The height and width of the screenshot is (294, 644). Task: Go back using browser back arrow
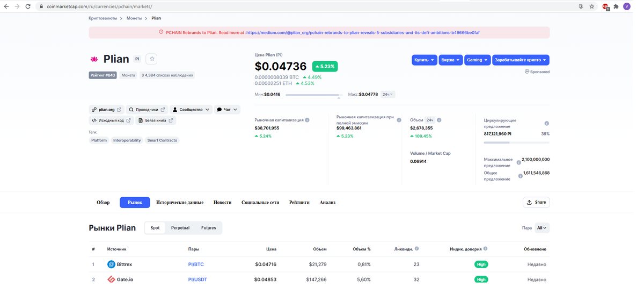[6, 6]
